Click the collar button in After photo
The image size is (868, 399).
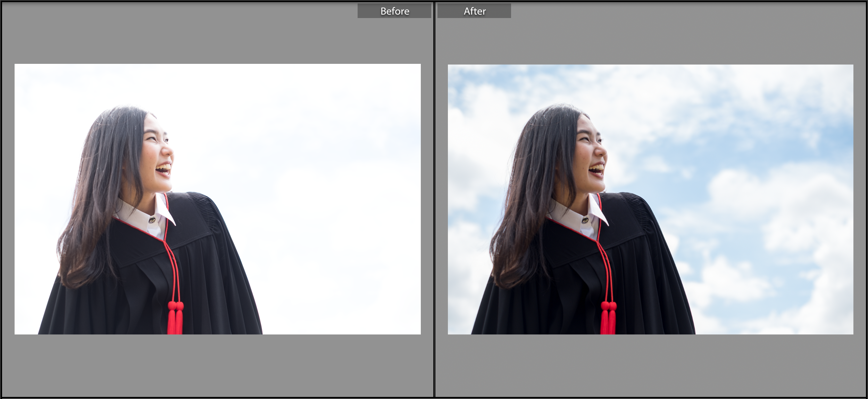point(585,220)
